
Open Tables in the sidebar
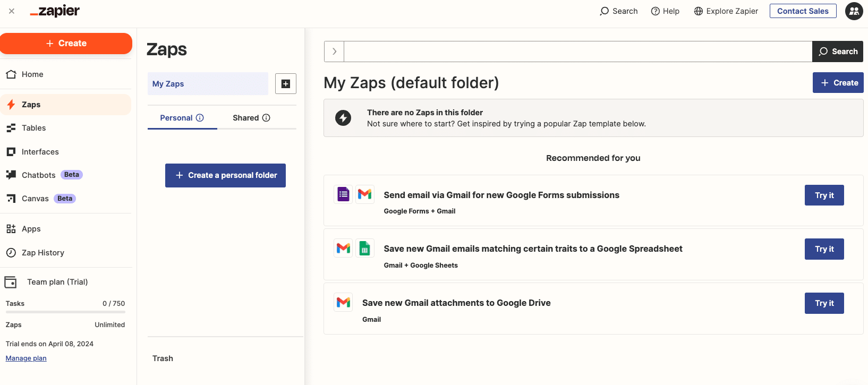[66, 128]
